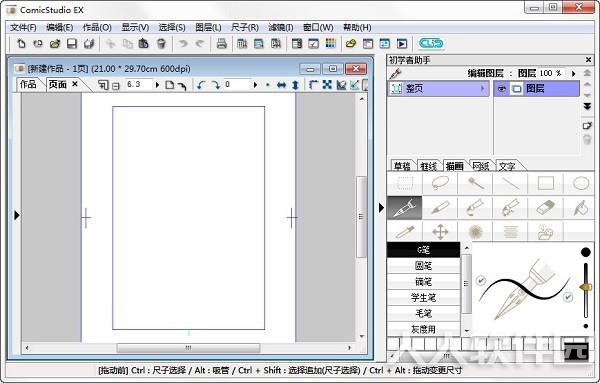Click the blue four-corner fit-to-window icon
This screenshot has height=383, width=600.
(327, 85)
